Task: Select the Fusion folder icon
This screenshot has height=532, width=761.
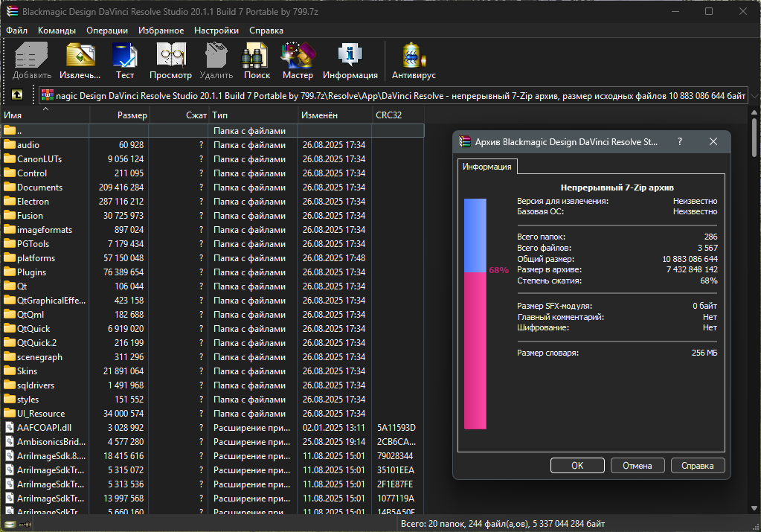Action: coord(10,216)
